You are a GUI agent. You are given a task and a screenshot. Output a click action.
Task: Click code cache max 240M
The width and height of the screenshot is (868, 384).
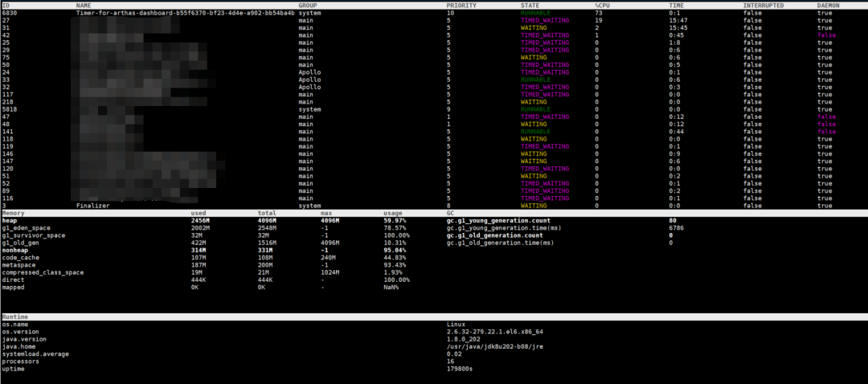pyautogui.click(x=328, y=257)
